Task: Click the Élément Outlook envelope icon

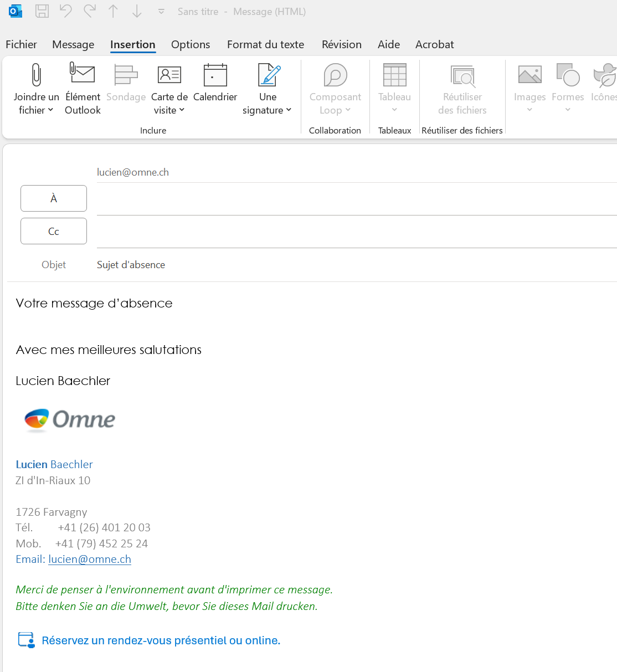Action: 83,74
